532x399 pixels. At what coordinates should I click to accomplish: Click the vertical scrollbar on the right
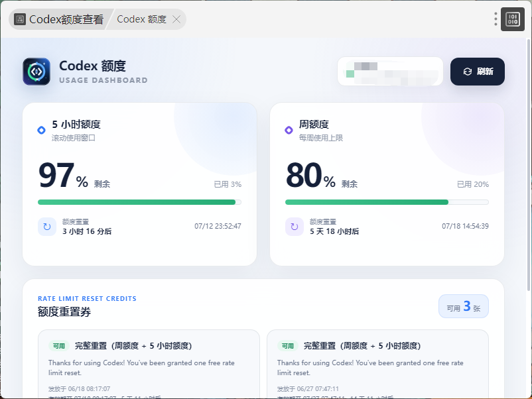tap(529, 165)
